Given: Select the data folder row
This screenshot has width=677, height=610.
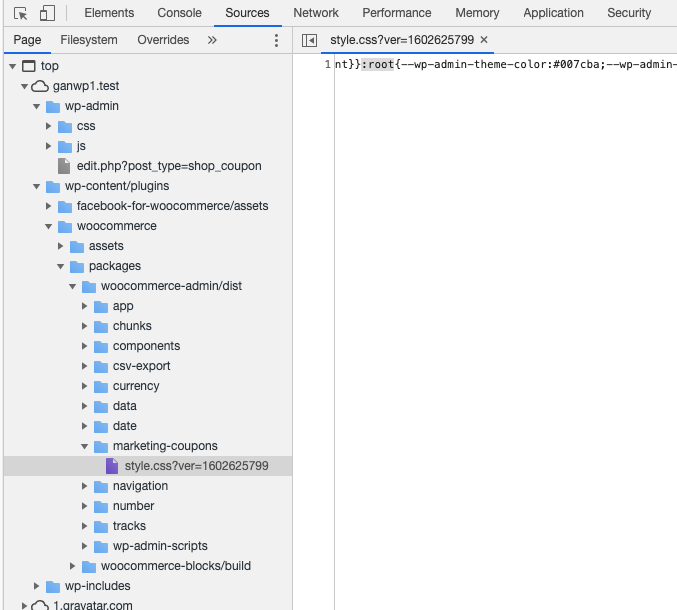Looking at the screenshot, I should [x=148, y=406].
